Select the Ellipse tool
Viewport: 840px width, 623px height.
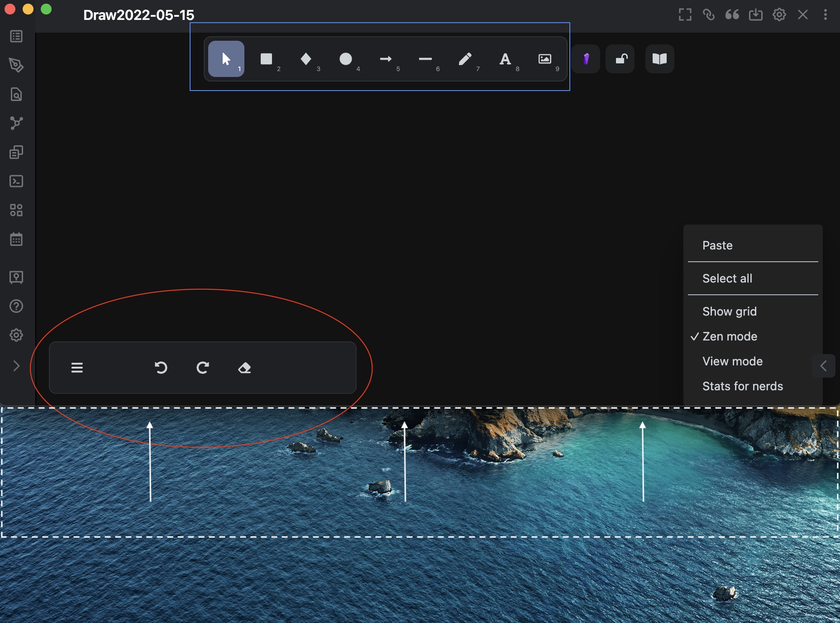(346, 59)
